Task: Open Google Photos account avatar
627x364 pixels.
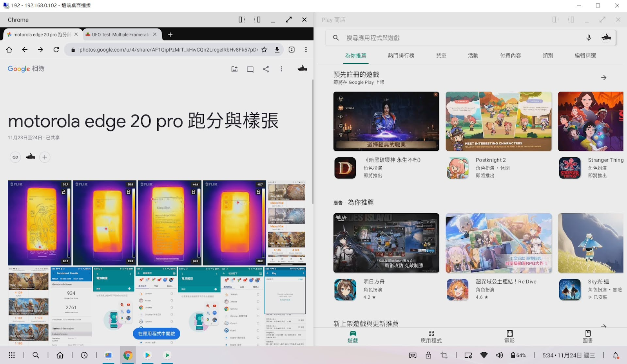Action: click(x=302, y=69)
